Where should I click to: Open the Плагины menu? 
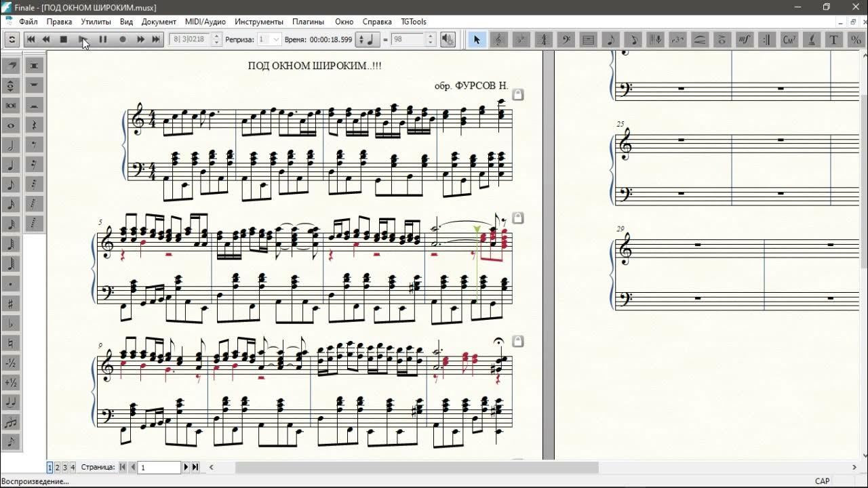click(x=309, y=22)
